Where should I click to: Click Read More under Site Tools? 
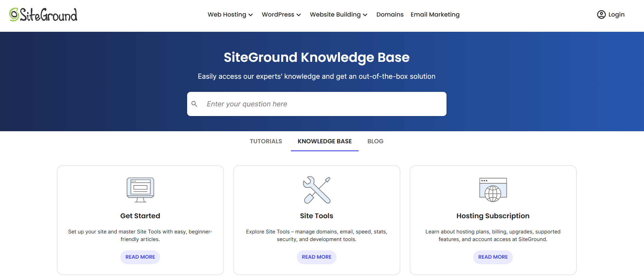[316, 257]
